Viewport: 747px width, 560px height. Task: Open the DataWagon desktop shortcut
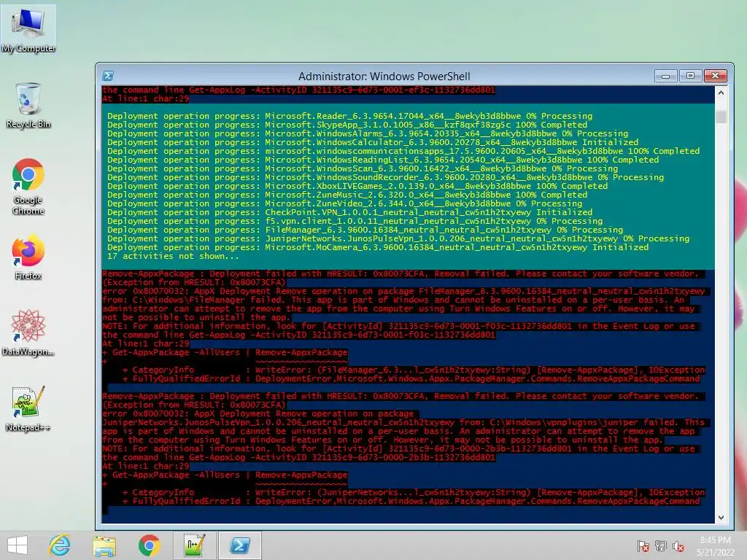pos(28,332)
